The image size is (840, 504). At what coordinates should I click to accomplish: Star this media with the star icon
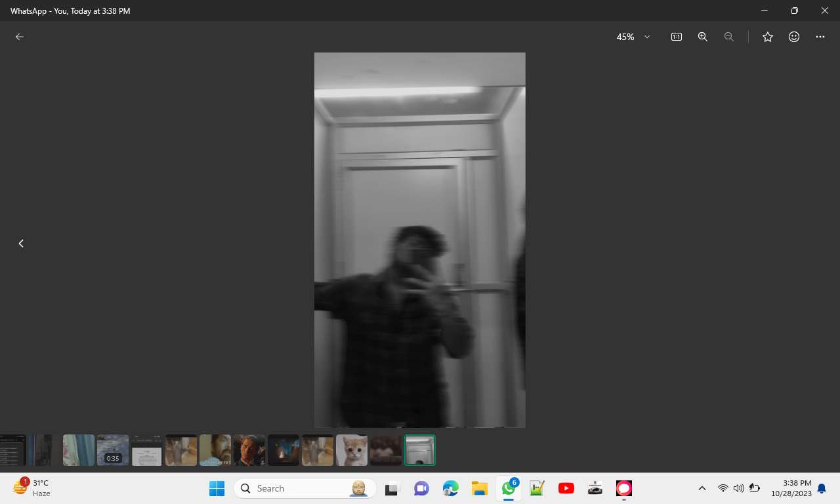pos(768,37)
